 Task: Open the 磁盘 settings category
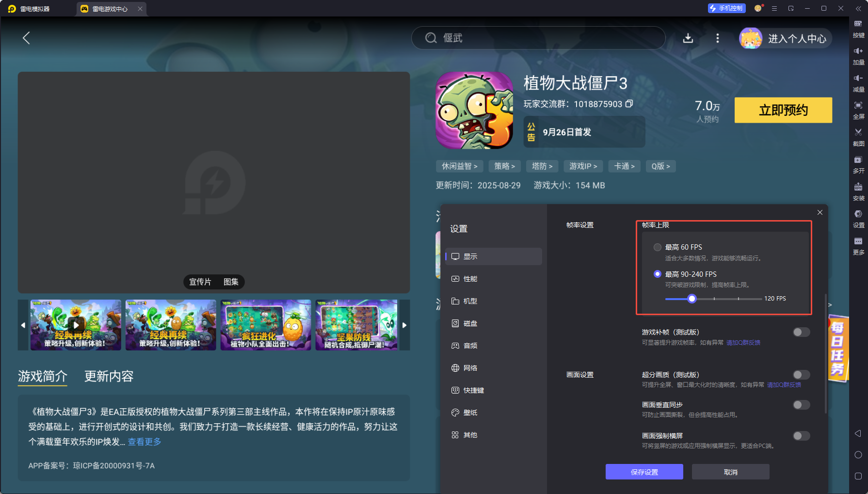click(494, 323)
